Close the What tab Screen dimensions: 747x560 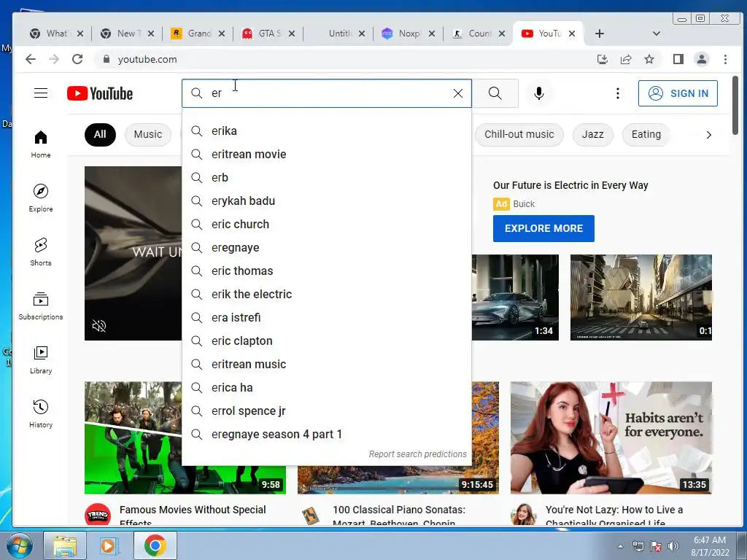(x=80, y=34)
